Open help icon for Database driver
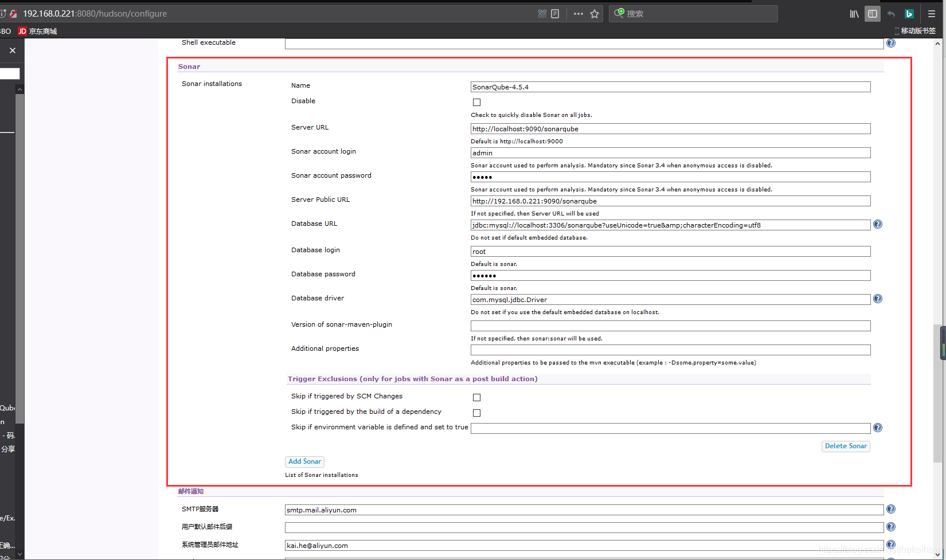This screenshot has width=946, height=560. pyautogui.click(x=878, y=299)
